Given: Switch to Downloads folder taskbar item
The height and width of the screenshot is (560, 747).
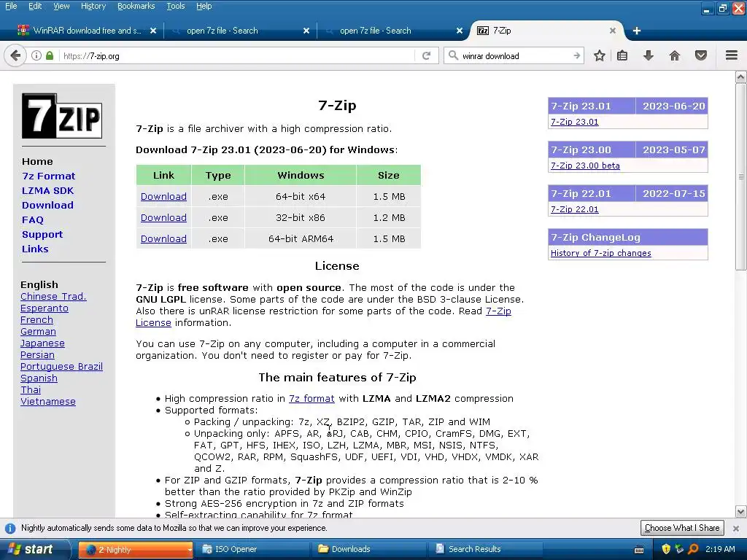Looking at the screenshot, I should pos(369,549).
